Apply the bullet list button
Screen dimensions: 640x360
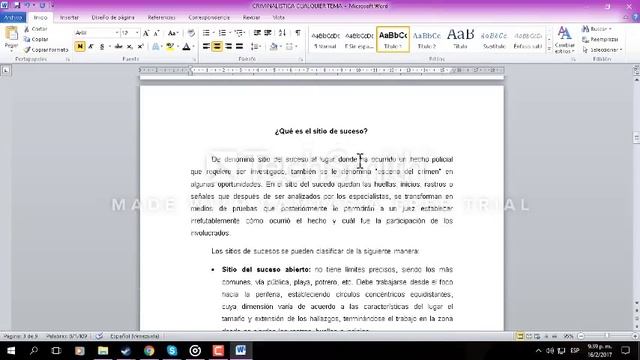(x=206, y=33)
